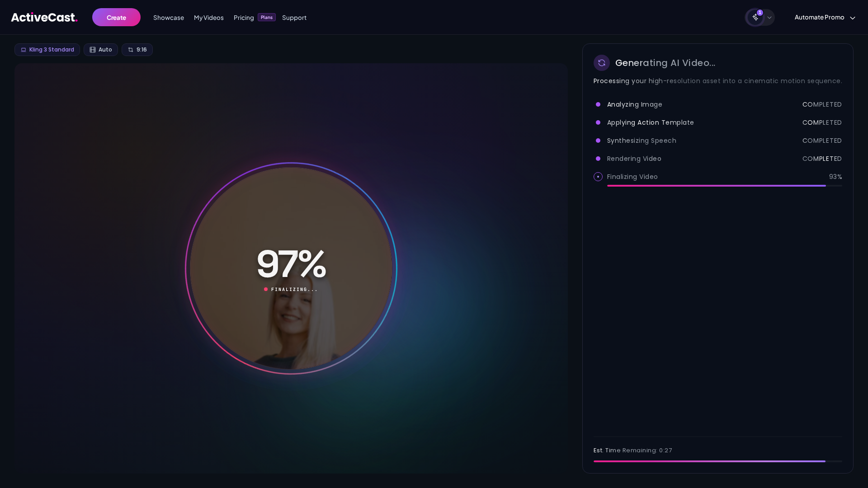This screenshot has width=868, height=488.
Task: Go to My Videos
Action: 209,18
